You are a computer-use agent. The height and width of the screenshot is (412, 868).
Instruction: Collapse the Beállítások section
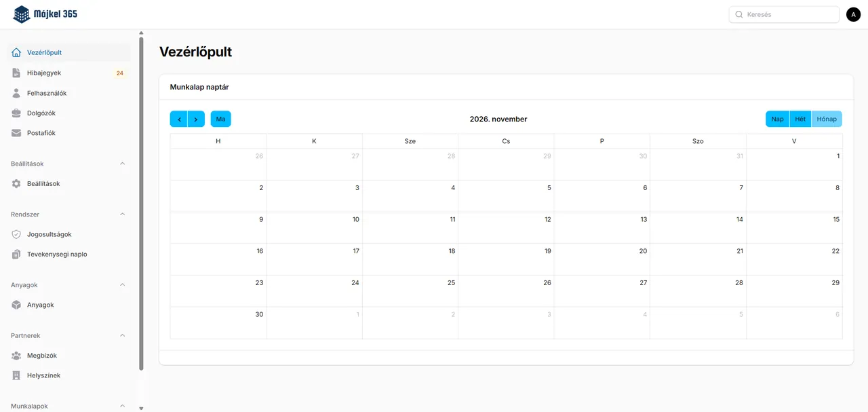(x=123, y=164)
